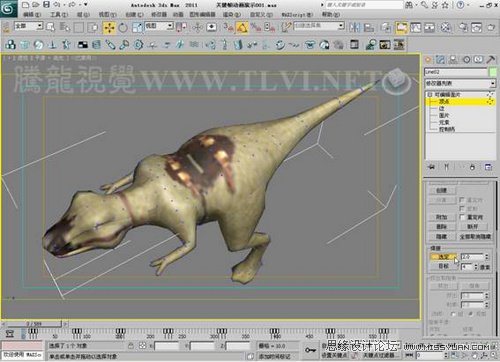Select 边 (Edge) sub-object level
This screenshot has height=362, width=500.
coord(442,109)
